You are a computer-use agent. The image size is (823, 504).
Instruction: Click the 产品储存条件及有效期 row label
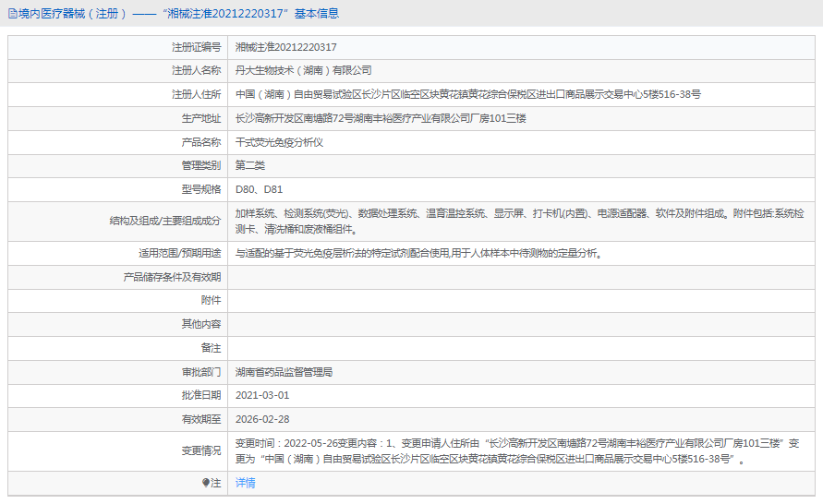[173, 277]
